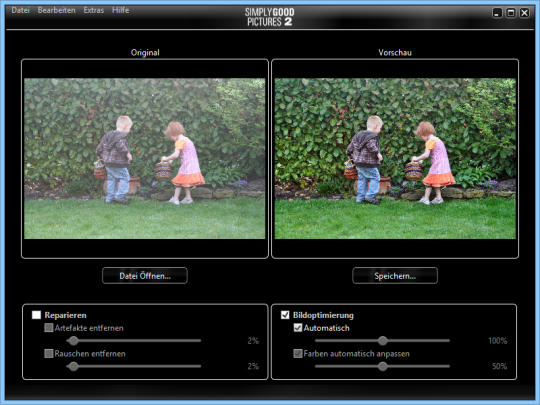This screenshot has width=540, height=405.
Task: Click the Automatisch strength slider handle
Action: (382, 341)
